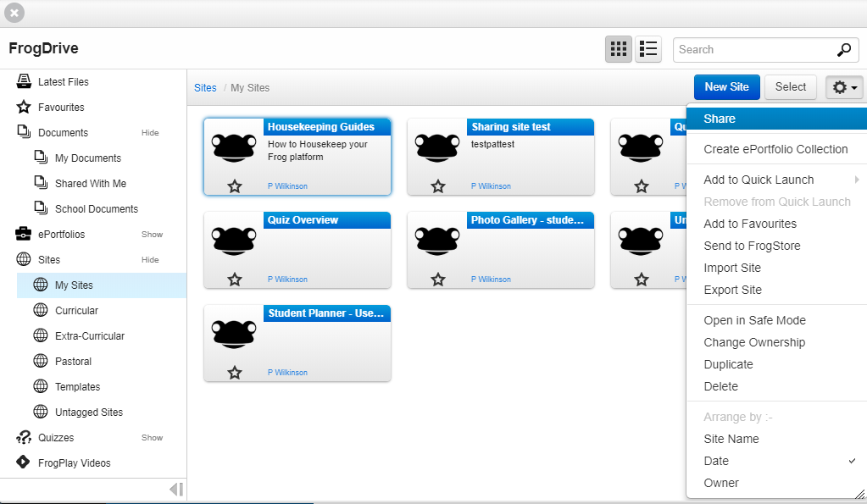This screenshot has width=867, height=504.
Task: Click the Documents icon in sidebar
Action: (24, 132)
